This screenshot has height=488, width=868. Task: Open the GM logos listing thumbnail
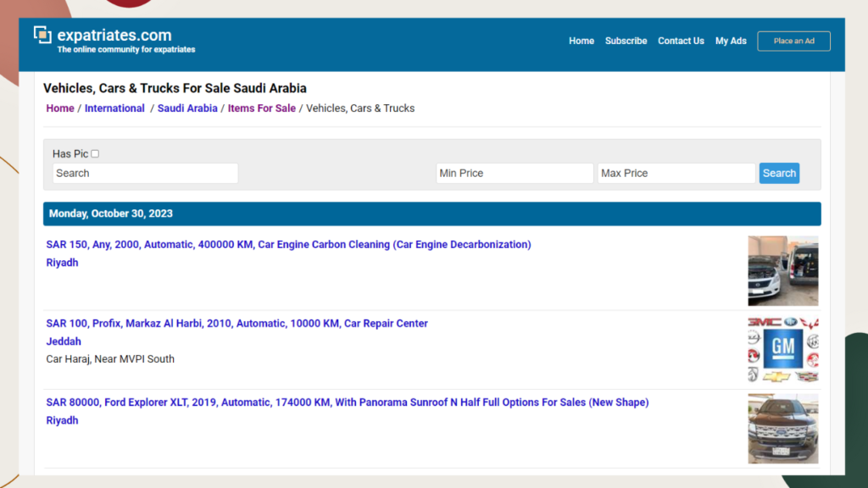[782, 350]
